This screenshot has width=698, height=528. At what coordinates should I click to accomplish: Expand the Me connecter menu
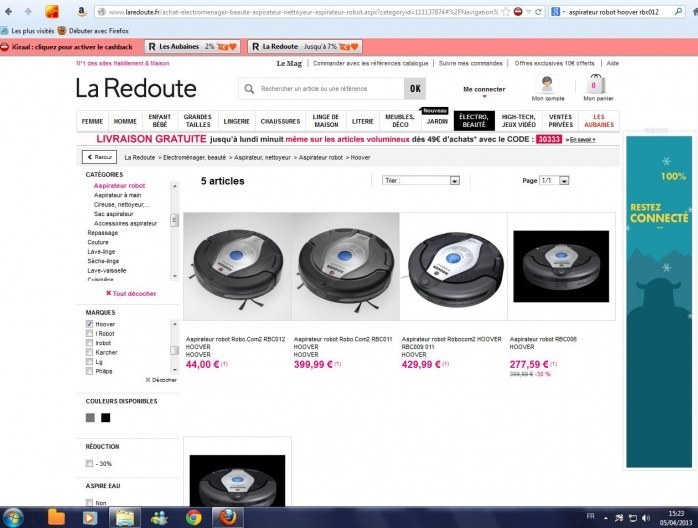tap(484, 90)
